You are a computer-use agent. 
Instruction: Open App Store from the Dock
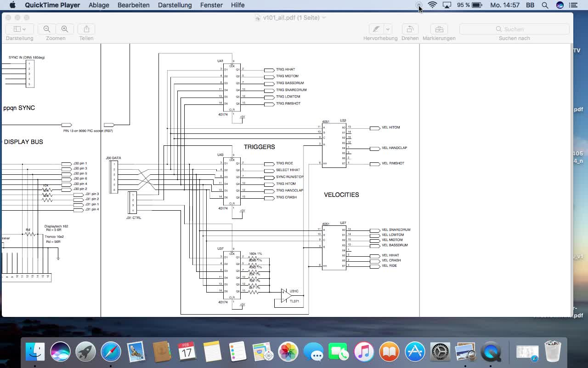point(415,352)
